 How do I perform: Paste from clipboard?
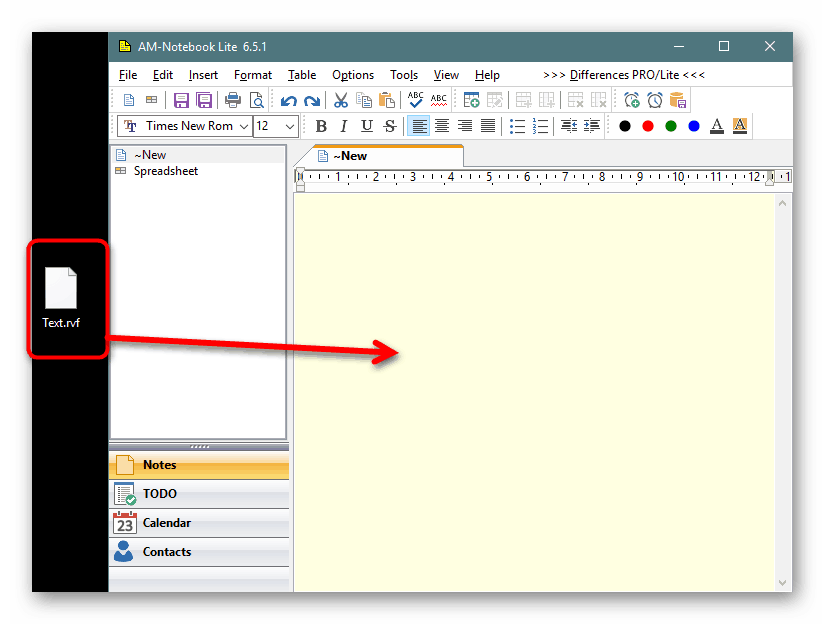click(387, 100)
